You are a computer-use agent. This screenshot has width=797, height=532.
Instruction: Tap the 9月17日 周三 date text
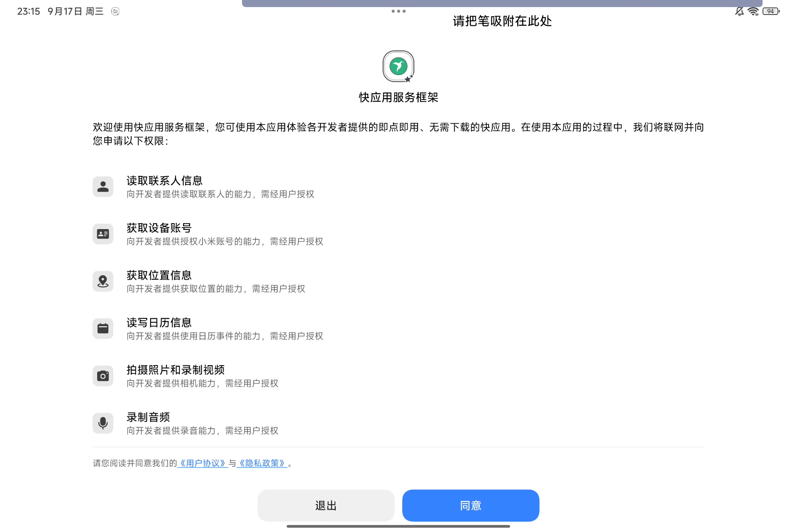tap(76, 12)
